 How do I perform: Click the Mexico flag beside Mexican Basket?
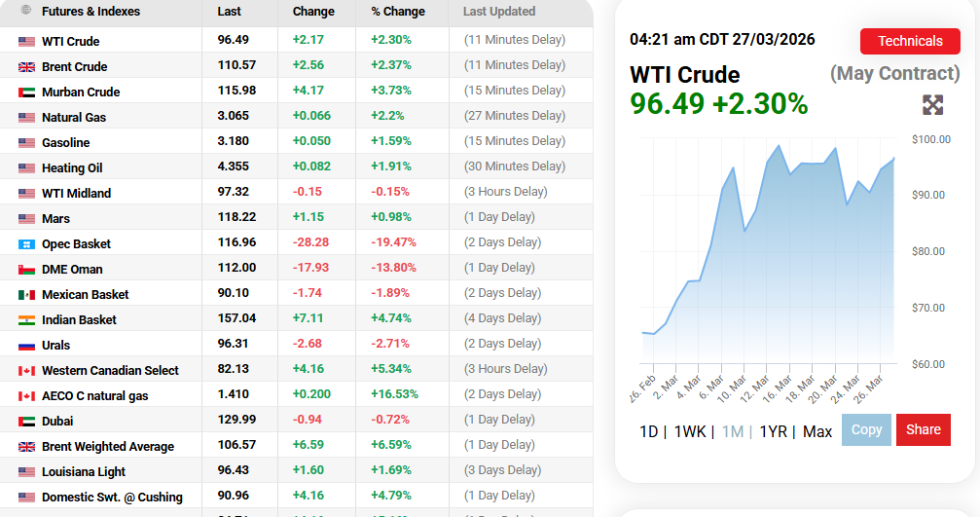26,295
